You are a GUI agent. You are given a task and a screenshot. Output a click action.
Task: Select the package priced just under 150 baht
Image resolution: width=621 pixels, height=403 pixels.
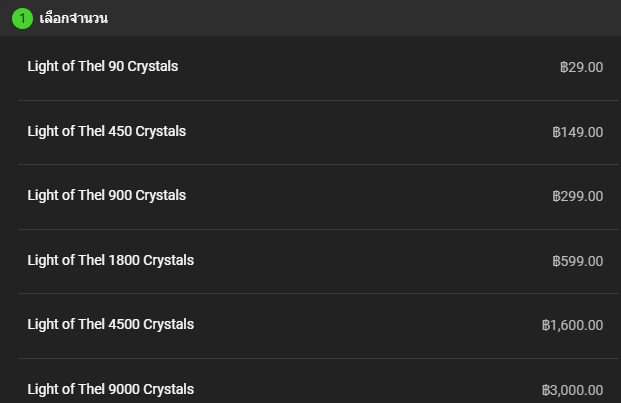click(x=318, y=133)
